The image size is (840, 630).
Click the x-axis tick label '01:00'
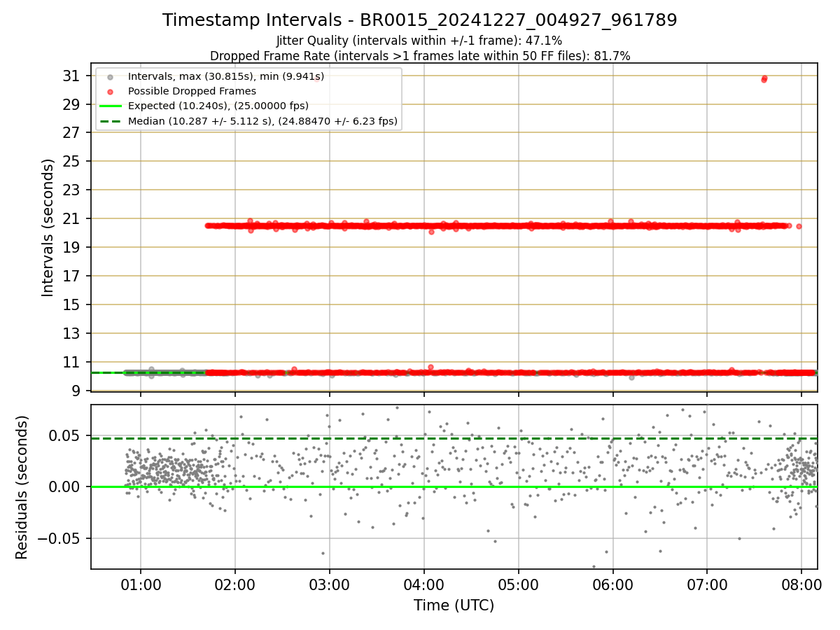coord(141,584)
